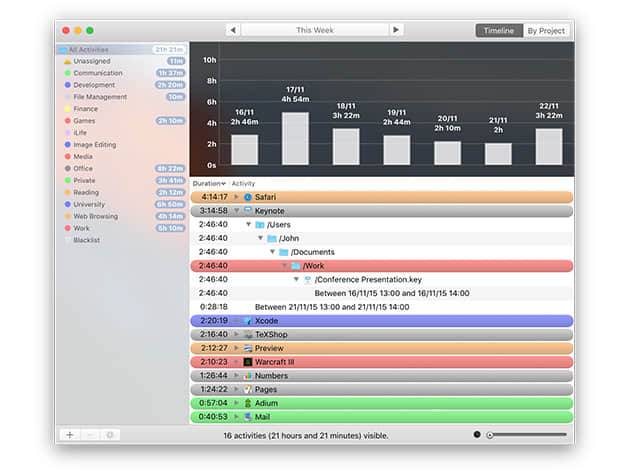Click the Conference Presentation.key file icon

pyautogui.click(x=308, y=279)
